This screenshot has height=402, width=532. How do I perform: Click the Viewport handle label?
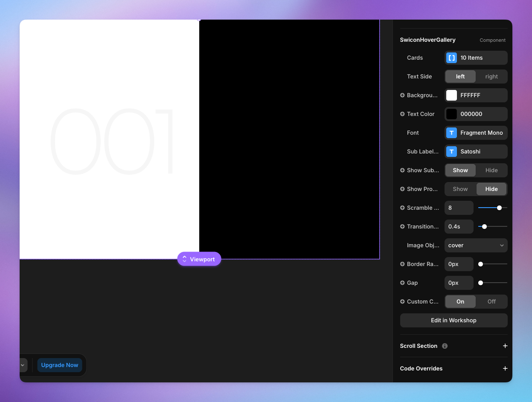[x=199, y=259]
